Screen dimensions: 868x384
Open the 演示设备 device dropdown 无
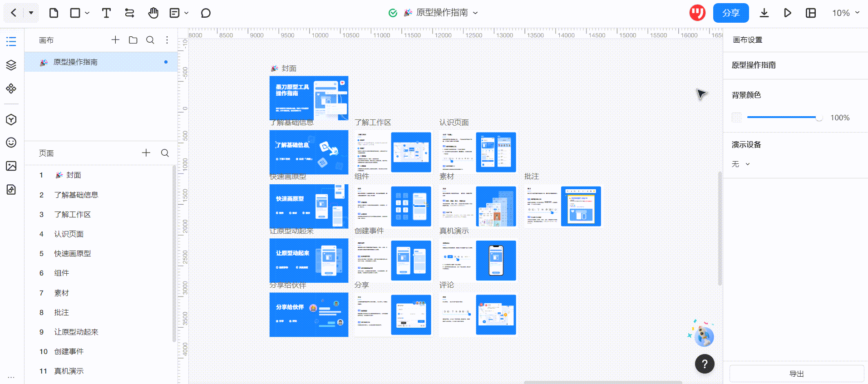click(x=740, y=164)
